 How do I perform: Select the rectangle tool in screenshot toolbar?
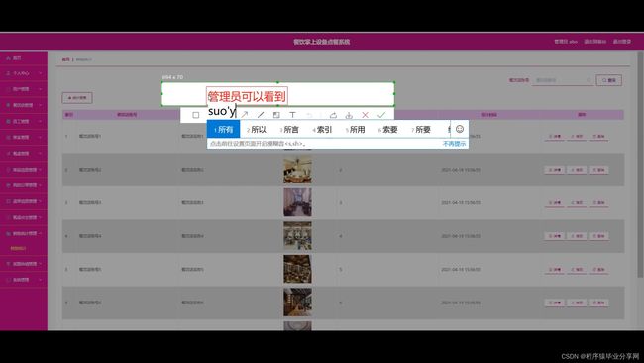196,115
